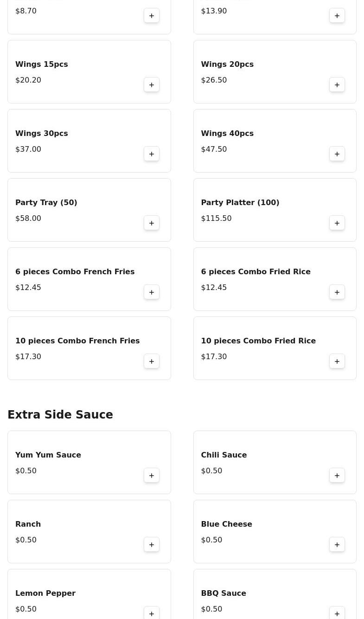Add Ranch sauce to order
This screenshot has height=619, width=364.
pyautogui.click(x=152, y=545)
